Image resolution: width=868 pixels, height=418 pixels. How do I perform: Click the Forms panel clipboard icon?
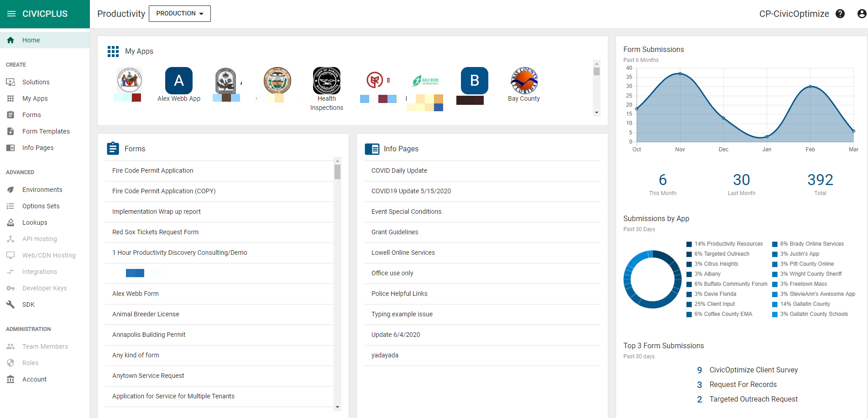pyautogui.click(x=113, y=149)
